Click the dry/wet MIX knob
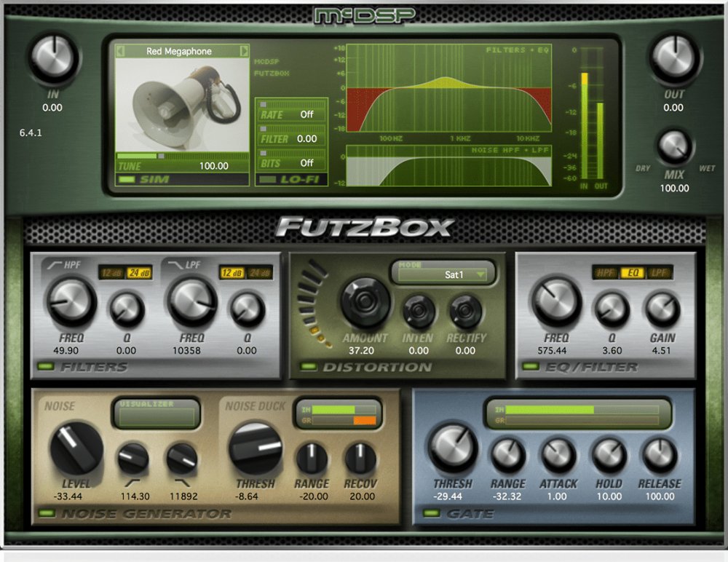 tap(675, 147)
